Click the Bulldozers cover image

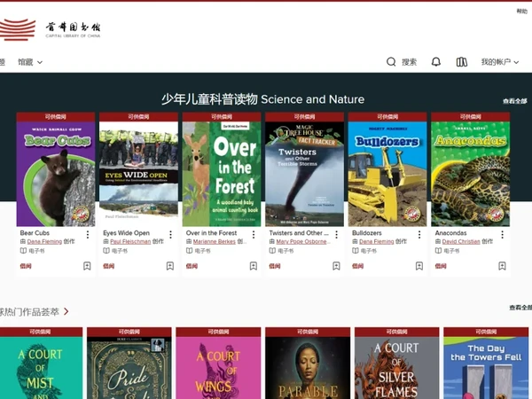tap(387, 174)
